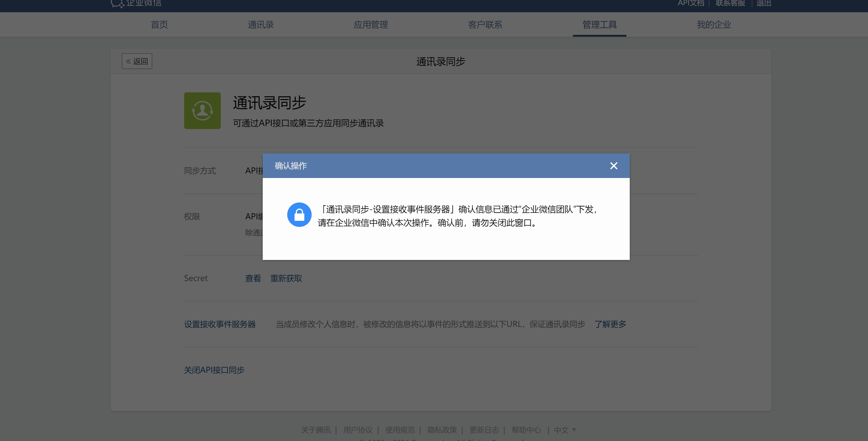Click 重新获取 to regenerate Secret
Viewport: 868px width, 441px height.
point(286,278)
